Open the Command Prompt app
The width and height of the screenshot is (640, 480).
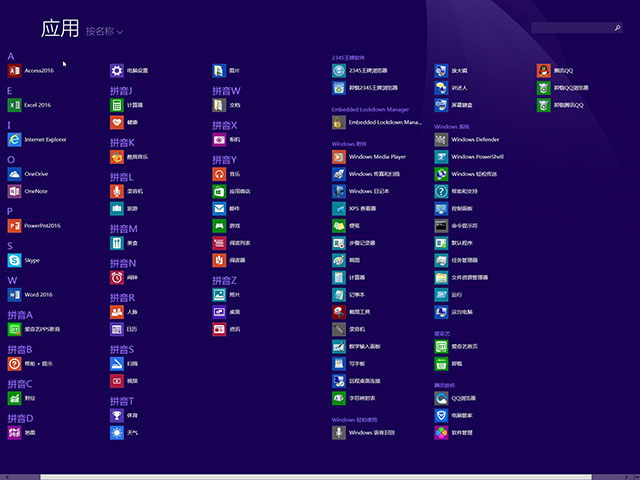tap(456, 226)
